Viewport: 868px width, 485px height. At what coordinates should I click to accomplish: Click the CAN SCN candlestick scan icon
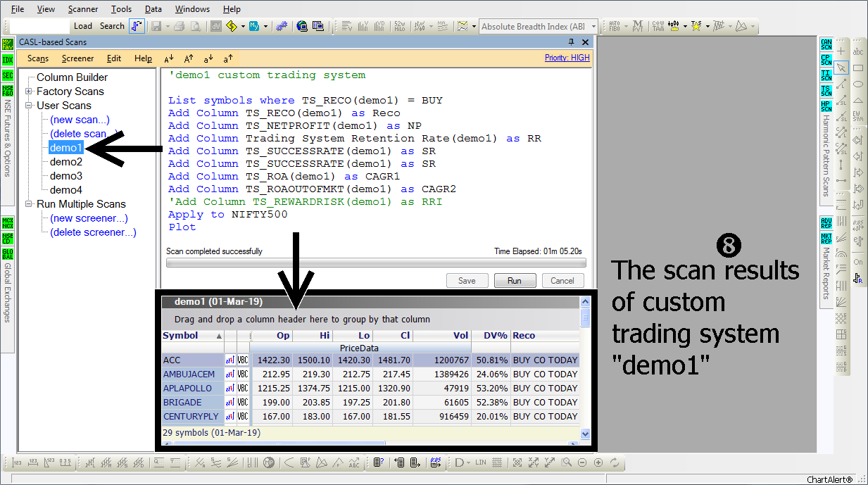826,44
